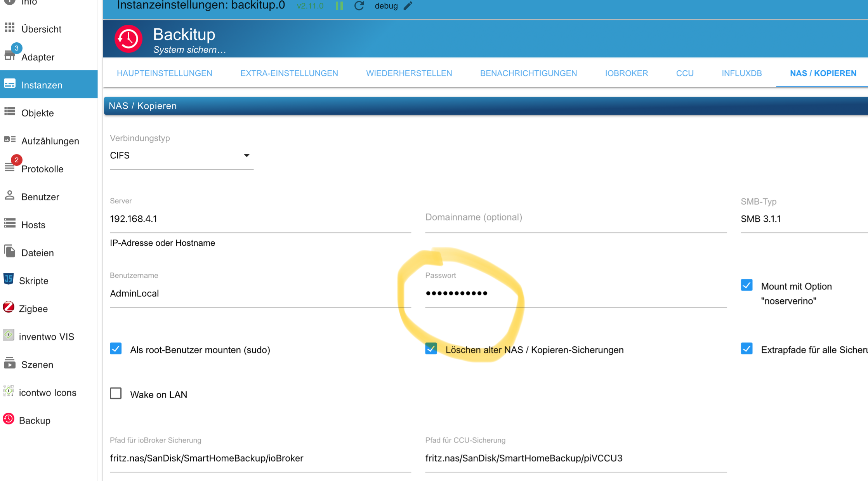Open the InfluxDB tab

point(741,73)
